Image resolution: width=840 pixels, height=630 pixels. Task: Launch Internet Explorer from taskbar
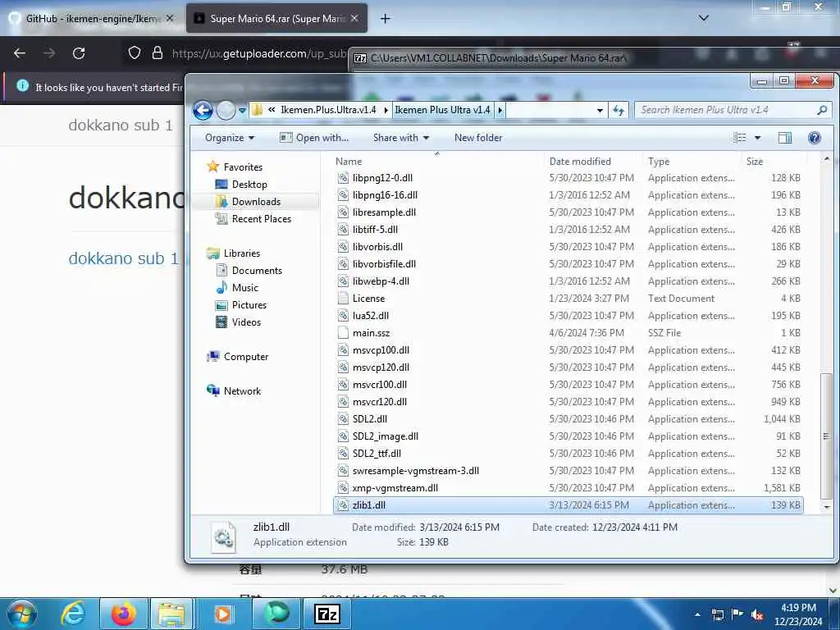73,614
